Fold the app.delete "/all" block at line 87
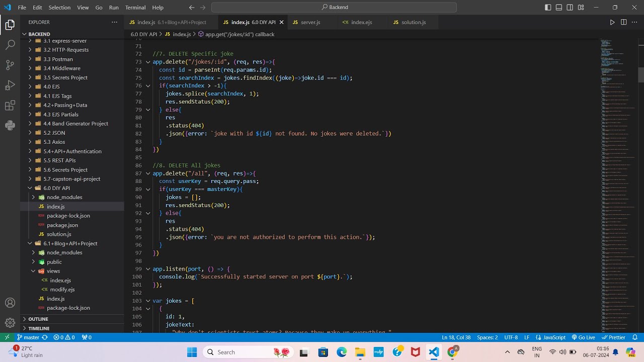 point(148,173)
